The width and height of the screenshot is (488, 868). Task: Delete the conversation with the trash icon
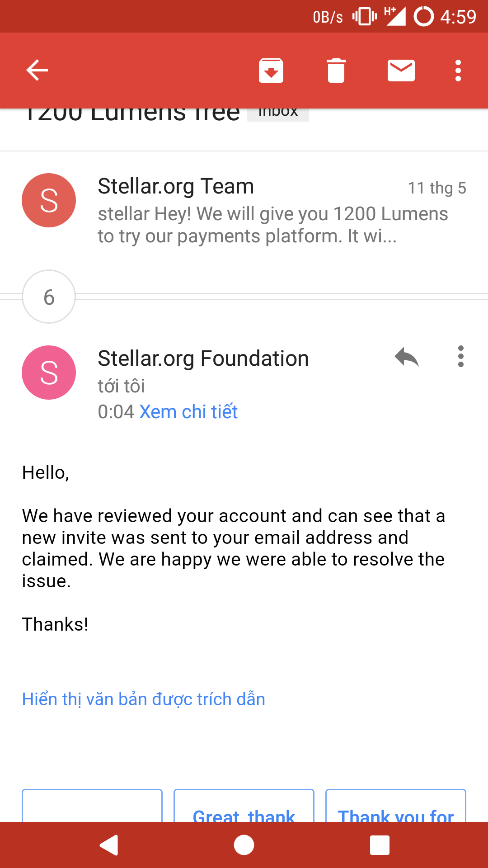pyautogui.click(x=336, y=71)
